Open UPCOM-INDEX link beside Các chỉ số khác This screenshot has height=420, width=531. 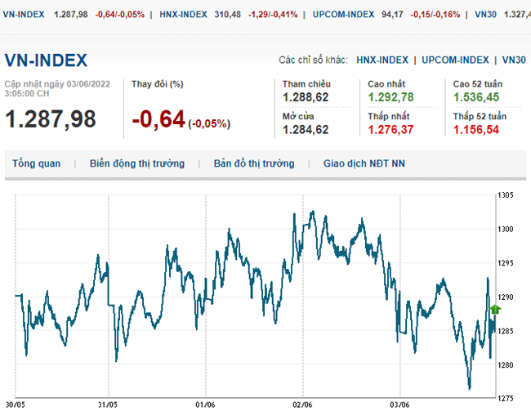click(455, 60)
